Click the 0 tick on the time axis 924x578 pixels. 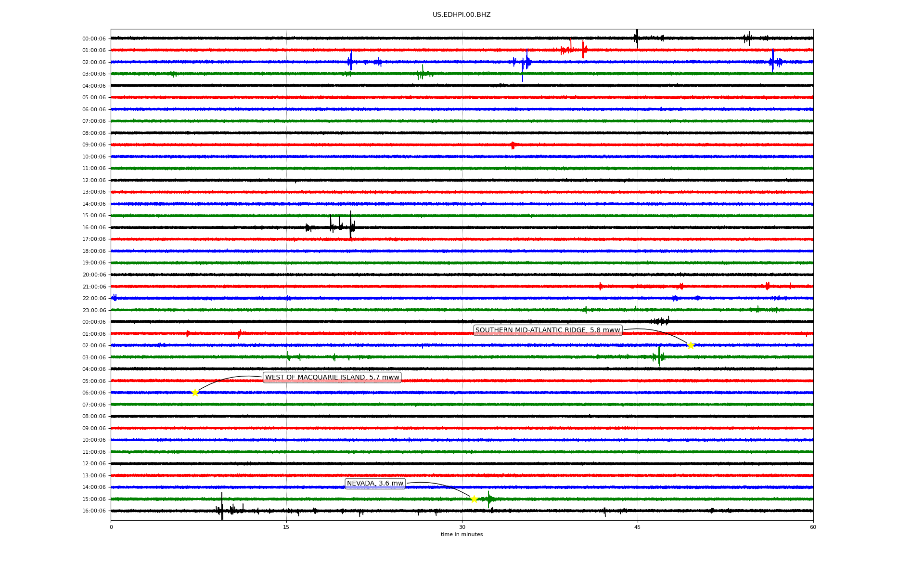tap(111, 527)
